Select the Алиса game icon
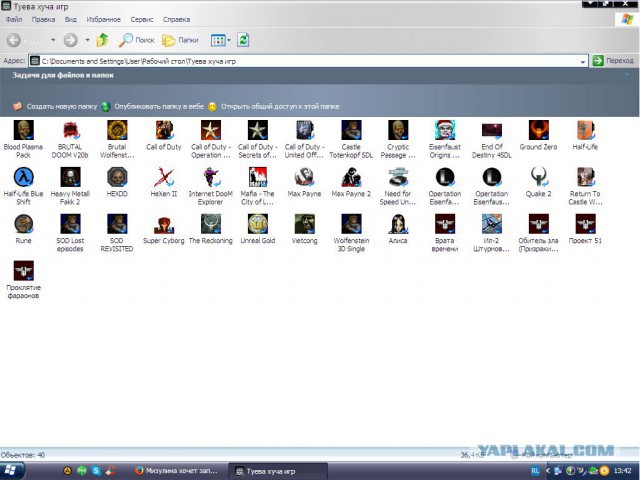The height and width of the screenshot is (480, 640). click(x=398, y=224)
